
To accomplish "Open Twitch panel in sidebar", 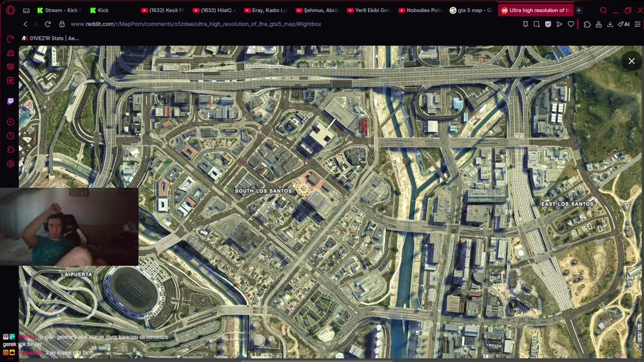I will (11, 101).
